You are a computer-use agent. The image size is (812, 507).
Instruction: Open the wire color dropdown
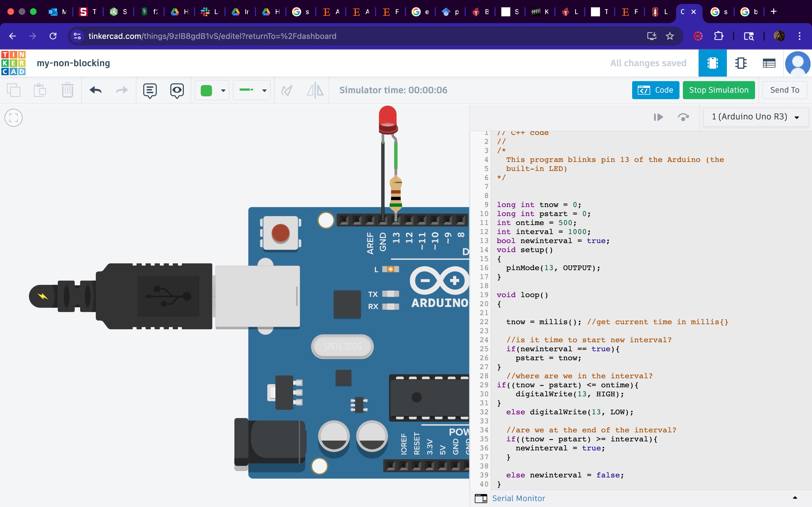tap(223, 90)
